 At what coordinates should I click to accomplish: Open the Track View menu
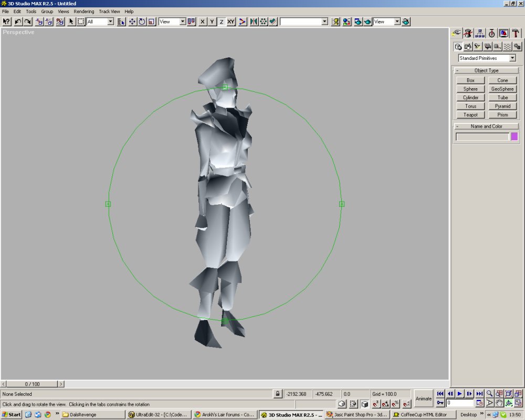109,12
